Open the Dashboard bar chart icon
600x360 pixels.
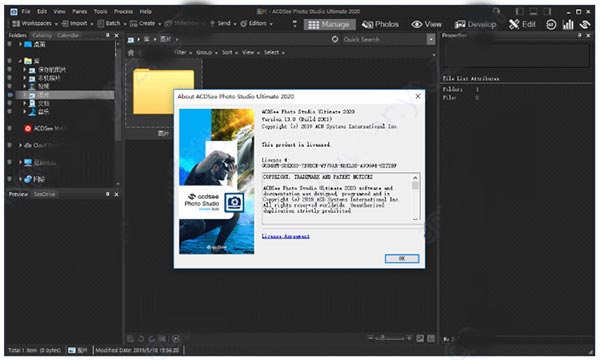[568, 25]
